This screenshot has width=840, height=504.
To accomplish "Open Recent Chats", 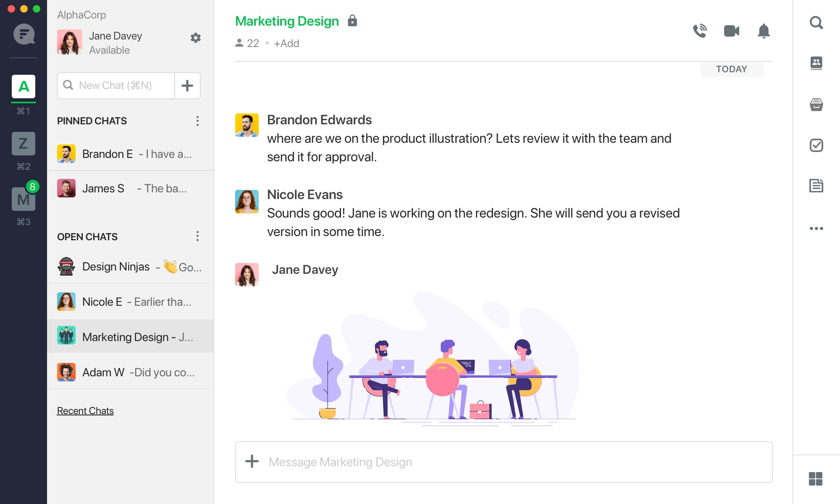I will click(85, 410).
